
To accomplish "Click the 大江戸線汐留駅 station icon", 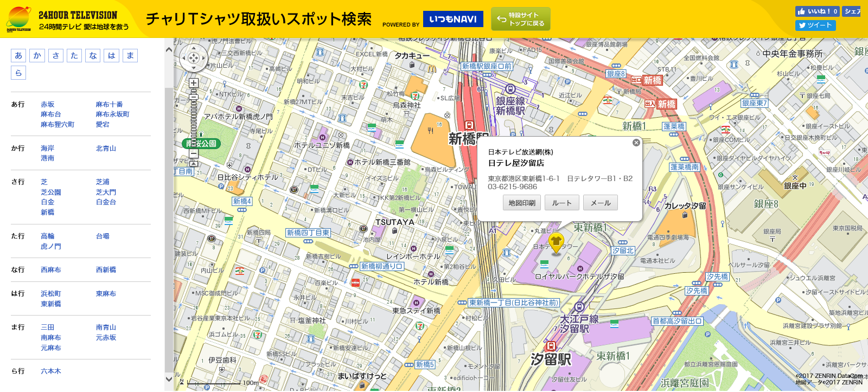I will (579, 307).
